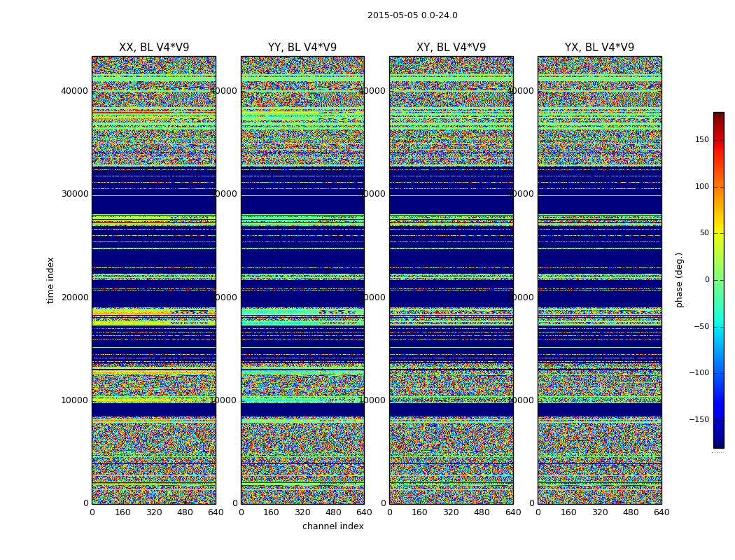
Task: Click the "time index" y-axis label
Action: tap(50, 279)
